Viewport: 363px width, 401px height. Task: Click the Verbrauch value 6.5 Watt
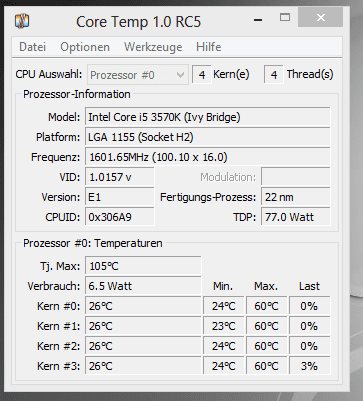143,286
